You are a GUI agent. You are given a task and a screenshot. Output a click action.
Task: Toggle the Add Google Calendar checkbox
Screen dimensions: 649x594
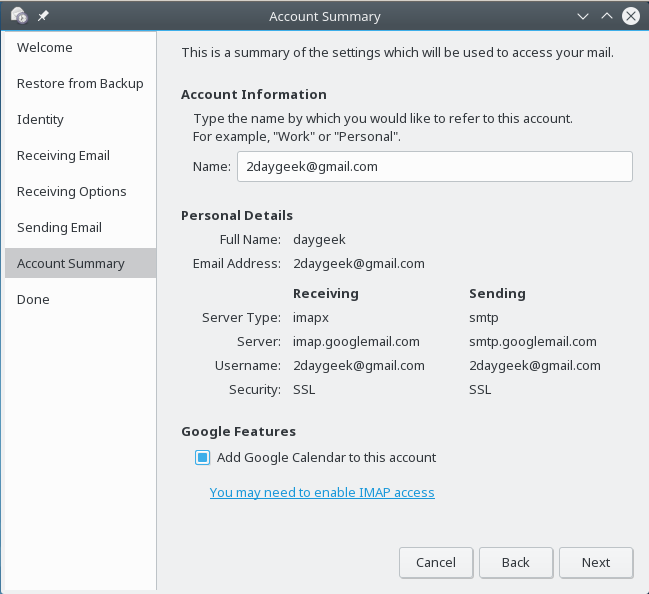coord(202,458)
